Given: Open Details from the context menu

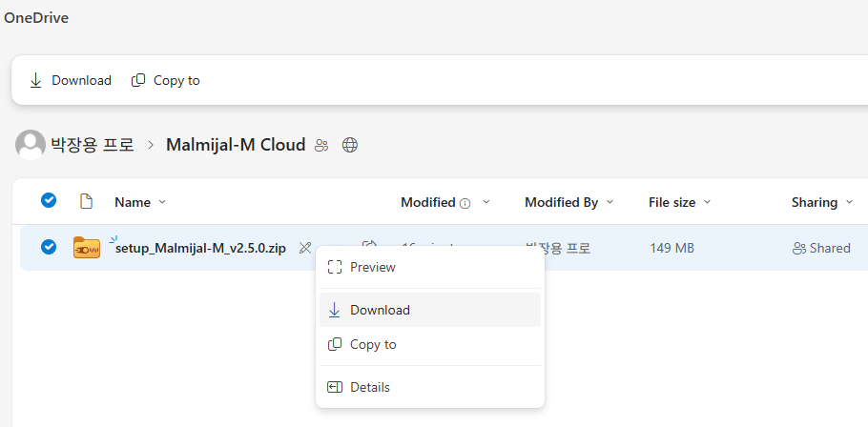Looking at the screenshot, I should [369, 387].
